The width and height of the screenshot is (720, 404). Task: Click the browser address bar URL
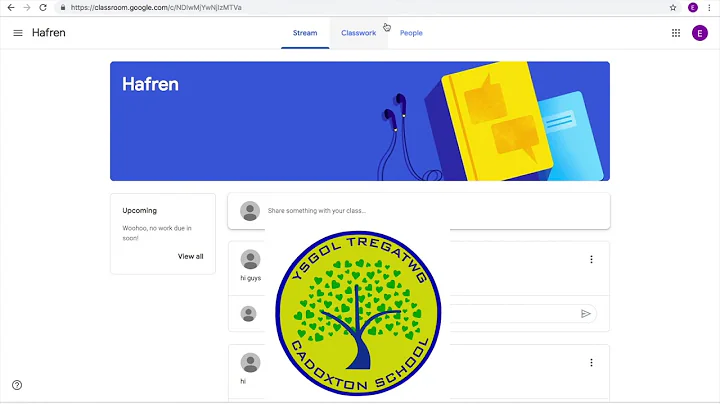(x=156, y=7)
